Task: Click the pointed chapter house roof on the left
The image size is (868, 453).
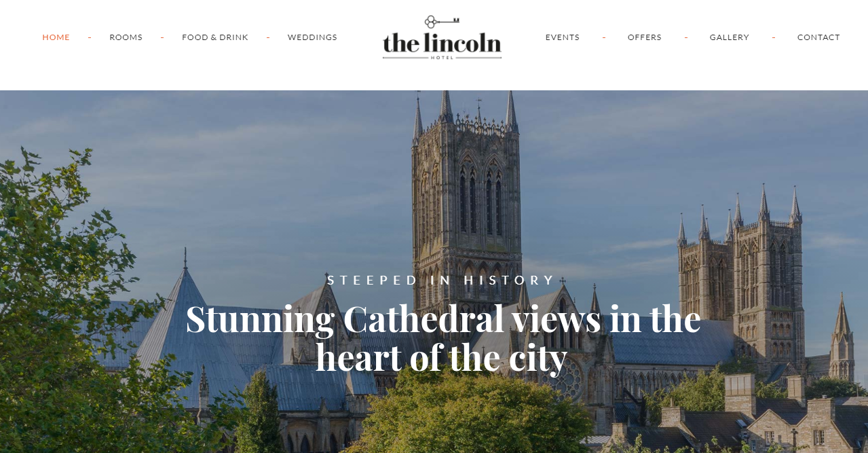Action: coord(182,333)
